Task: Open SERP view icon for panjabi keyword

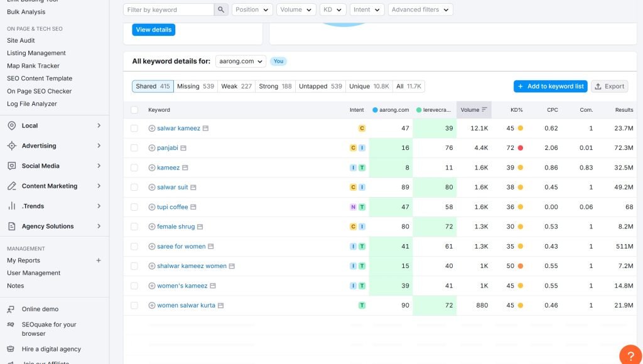Action: (183, 148)
